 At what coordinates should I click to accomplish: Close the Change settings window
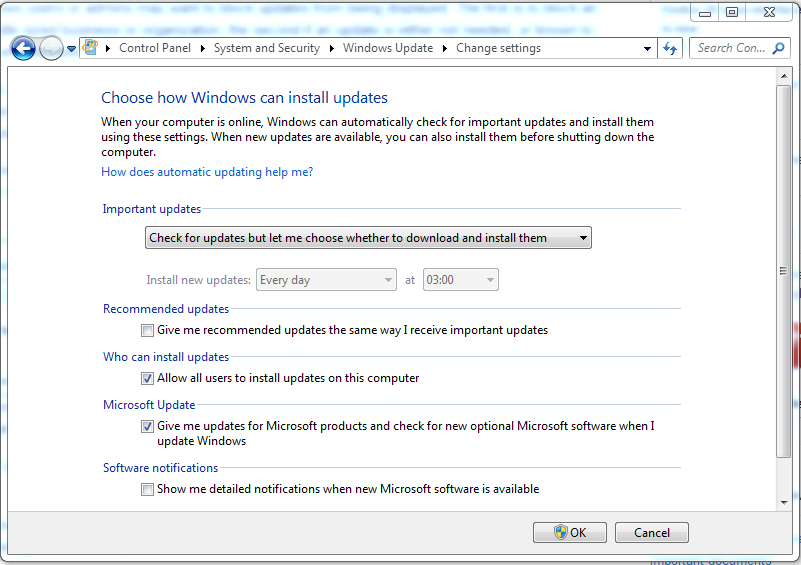(769, 12)
